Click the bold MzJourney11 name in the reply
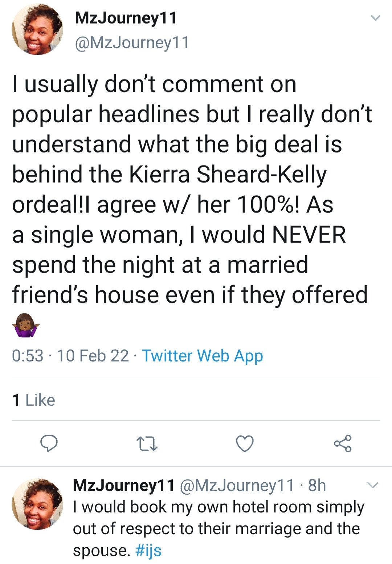This screenshot has height=564, width=392. click(124, 485)
